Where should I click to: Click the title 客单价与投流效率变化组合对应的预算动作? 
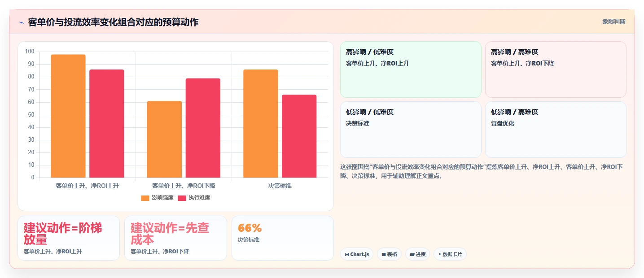113,22
